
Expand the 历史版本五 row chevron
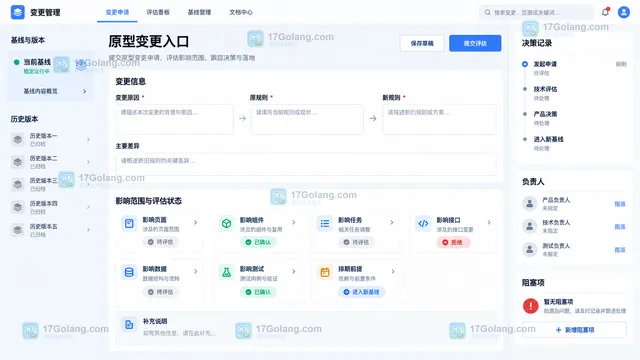(88, 230)
